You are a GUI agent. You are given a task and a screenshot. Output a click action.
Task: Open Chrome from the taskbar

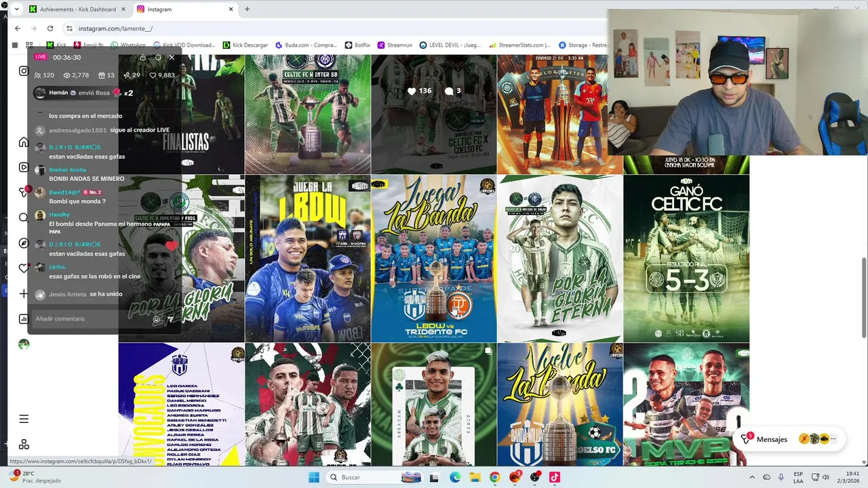(494, 477)
